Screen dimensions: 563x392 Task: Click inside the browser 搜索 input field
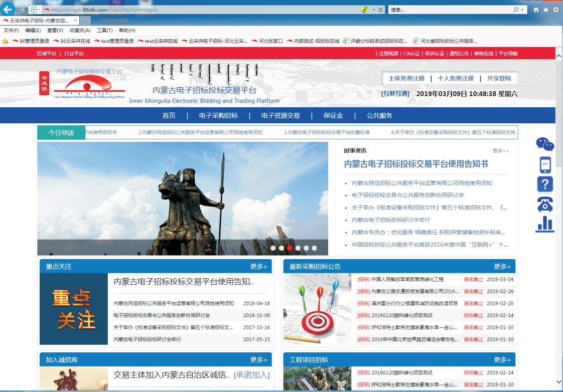[x=451, y=10]
